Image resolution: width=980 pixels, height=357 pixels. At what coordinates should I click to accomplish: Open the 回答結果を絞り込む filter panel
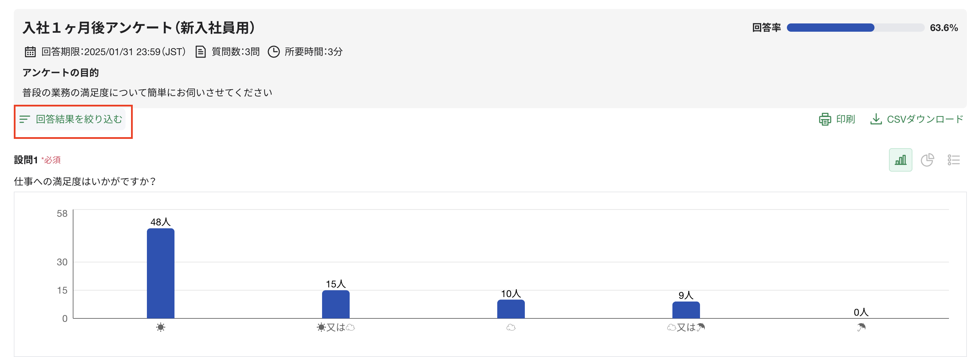click(x=79, y=119)
